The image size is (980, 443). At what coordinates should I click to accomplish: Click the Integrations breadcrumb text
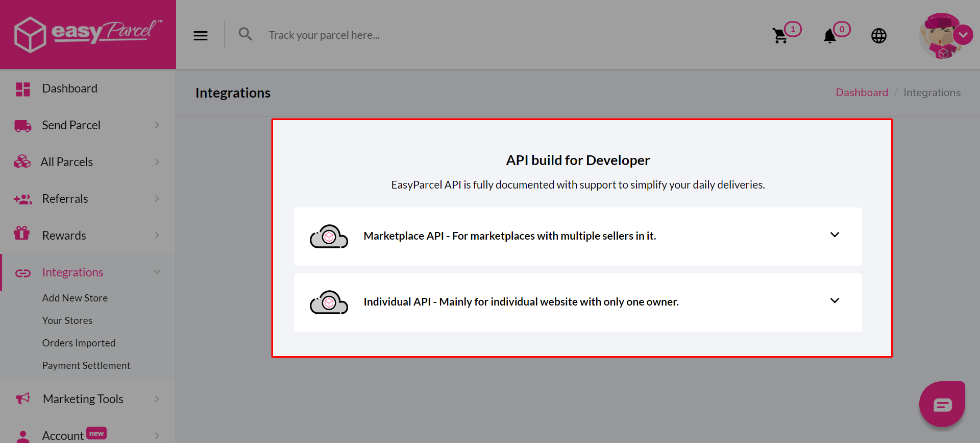(x=932, y=92)
